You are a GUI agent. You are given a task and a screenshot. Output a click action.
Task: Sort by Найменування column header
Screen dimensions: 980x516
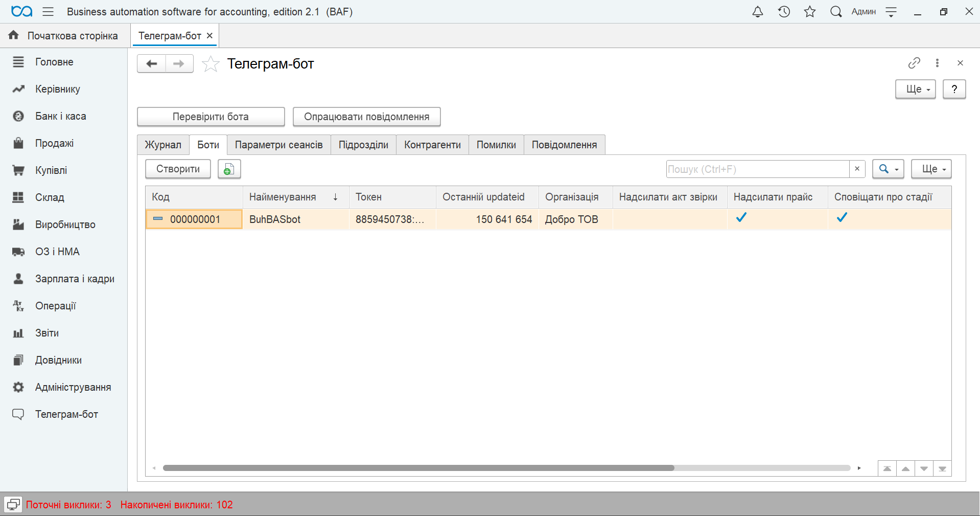coord(295,197)
